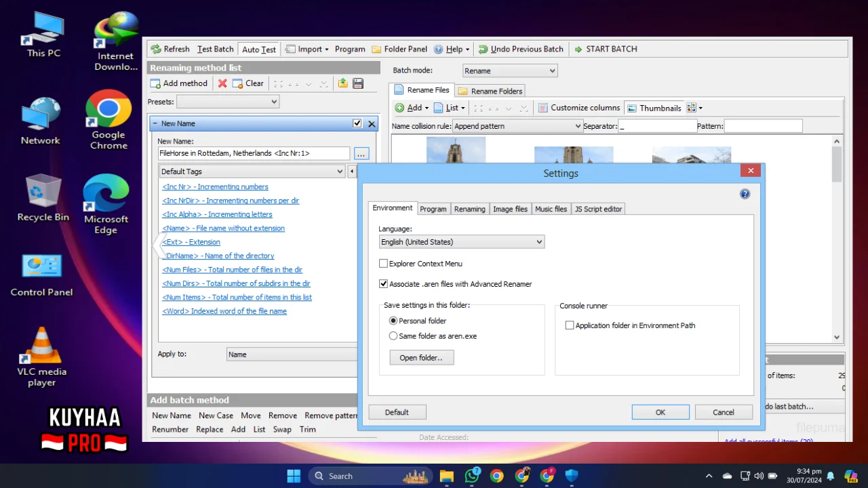Open the Default Tags dropdown

point(252,171)
